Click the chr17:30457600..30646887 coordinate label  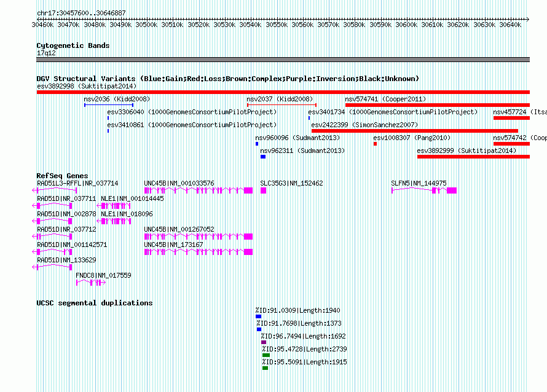click(x=81, y=13)
